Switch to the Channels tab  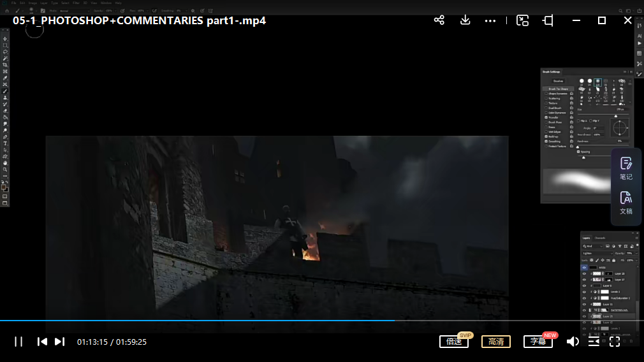600,238
